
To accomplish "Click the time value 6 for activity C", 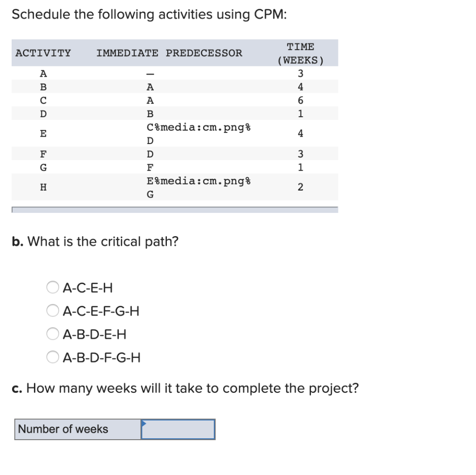I will 300,99.
